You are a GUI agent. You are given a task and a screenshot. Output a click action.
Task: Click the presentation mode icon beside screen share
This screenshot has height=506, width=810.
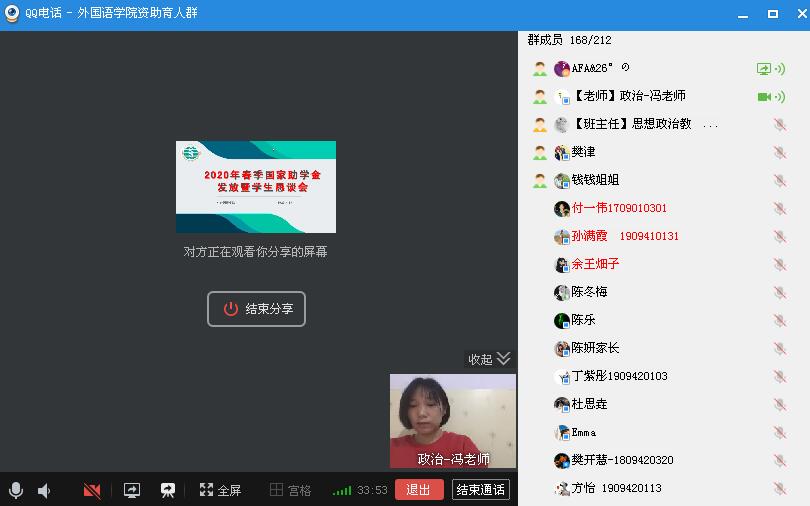(168, 490)
